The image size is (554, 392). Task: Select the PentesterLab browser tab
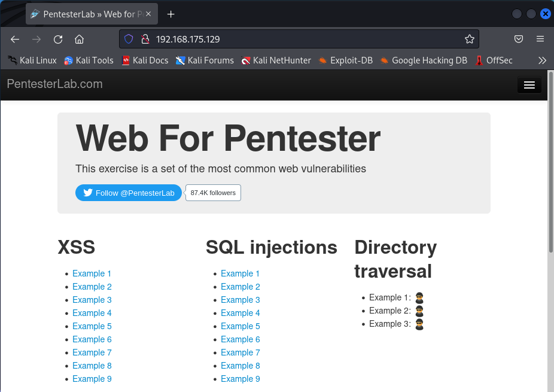coord(92,14)
